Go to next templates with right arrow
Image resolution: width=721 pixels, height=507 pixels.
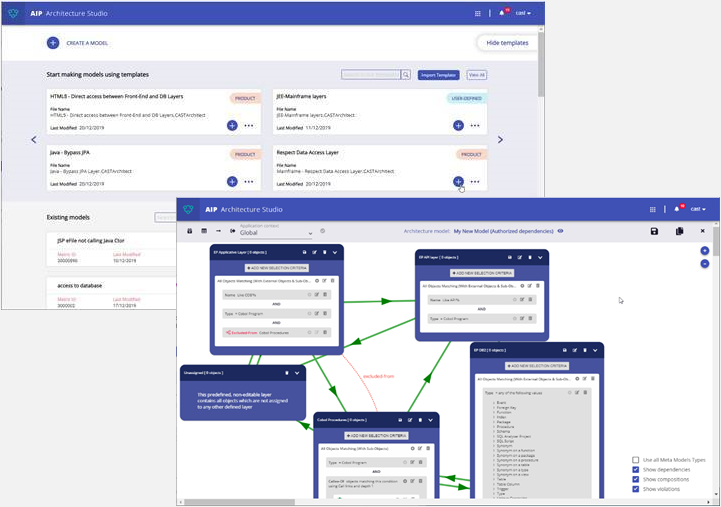[501, 139]
